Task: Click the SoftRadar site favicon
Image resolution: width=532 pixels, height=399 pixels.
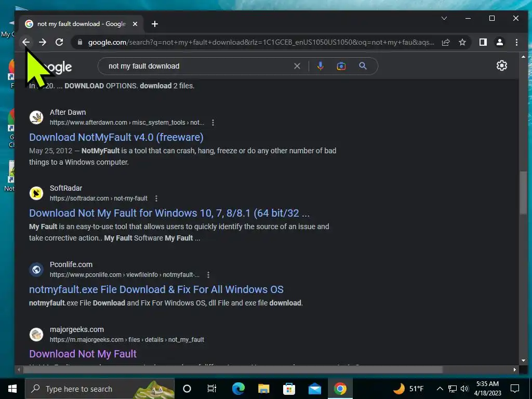Action: tap(36, 193)
